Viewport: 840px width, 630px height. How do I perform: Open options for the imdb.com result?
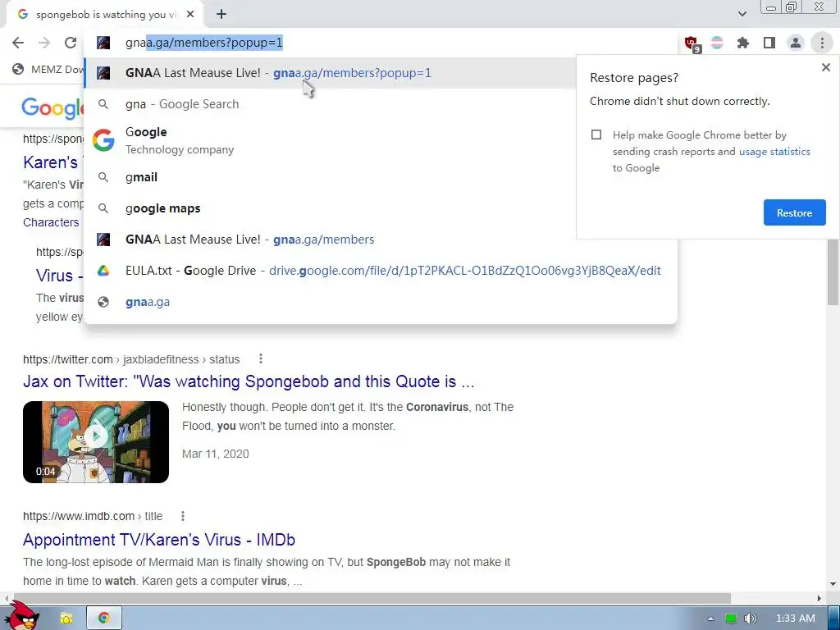pos(183,516)
